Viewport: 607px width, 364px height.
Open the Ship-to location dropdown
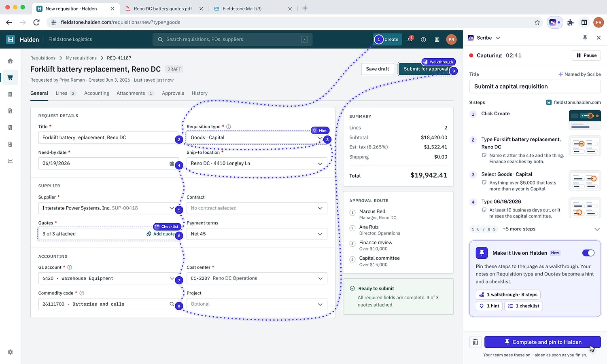[257, 163]
